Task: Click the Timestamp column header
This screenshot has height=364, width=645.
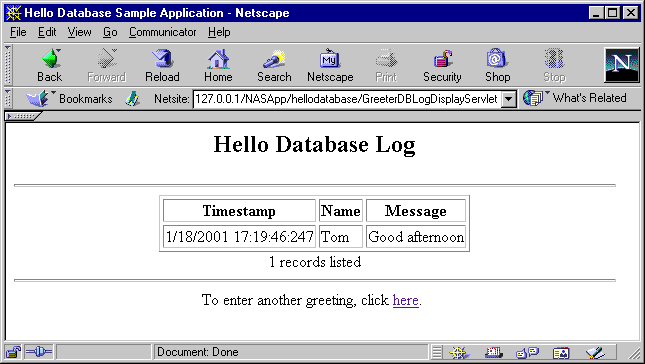Action: (239, 211)
